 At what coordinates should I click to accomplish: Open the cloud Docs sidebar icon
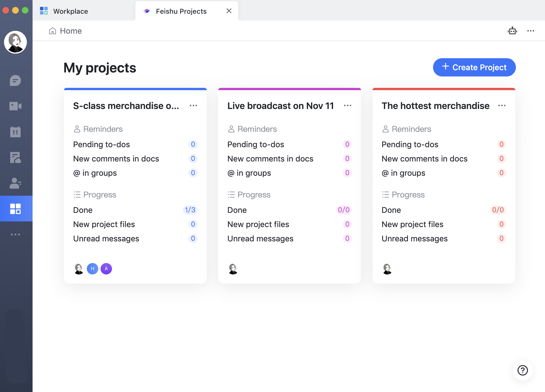[16, 157]
